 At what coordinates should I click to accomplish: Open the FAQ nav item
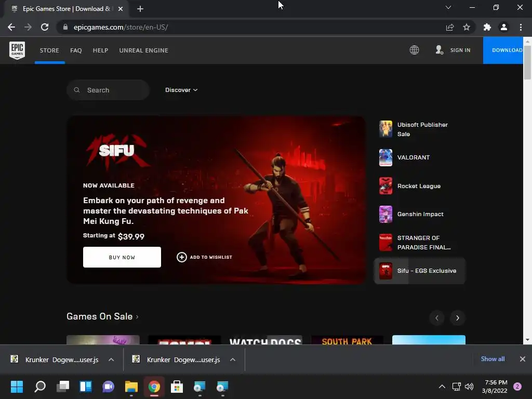pyautogui.click(x=76, y=50)
